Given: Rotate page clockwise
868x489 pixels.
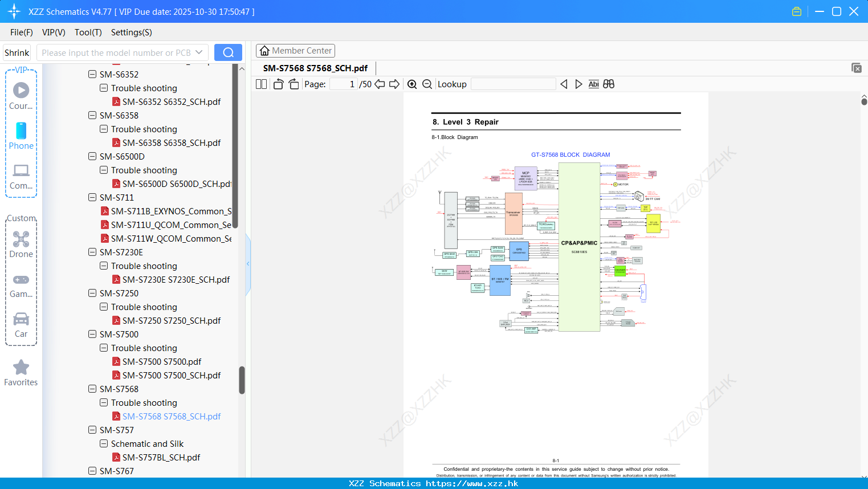Looking at the screenshot, I should [x=294, y=84].
